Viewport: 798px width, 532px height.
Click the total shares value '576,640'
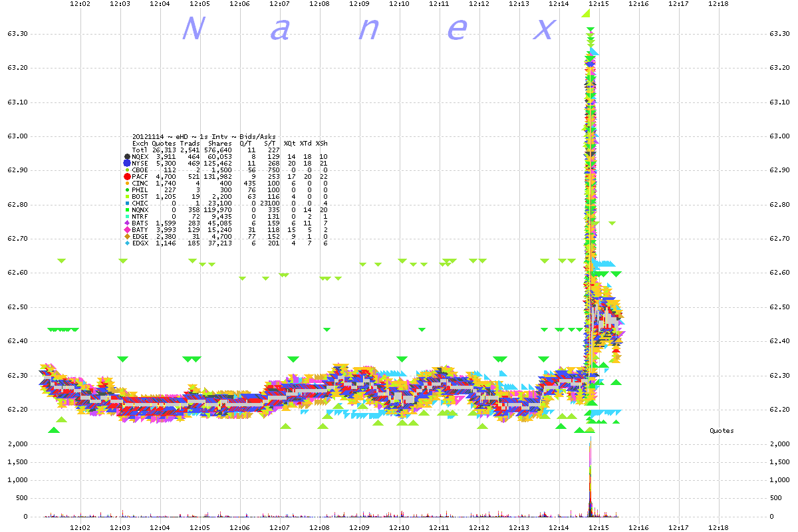click(x=218, y=150)
